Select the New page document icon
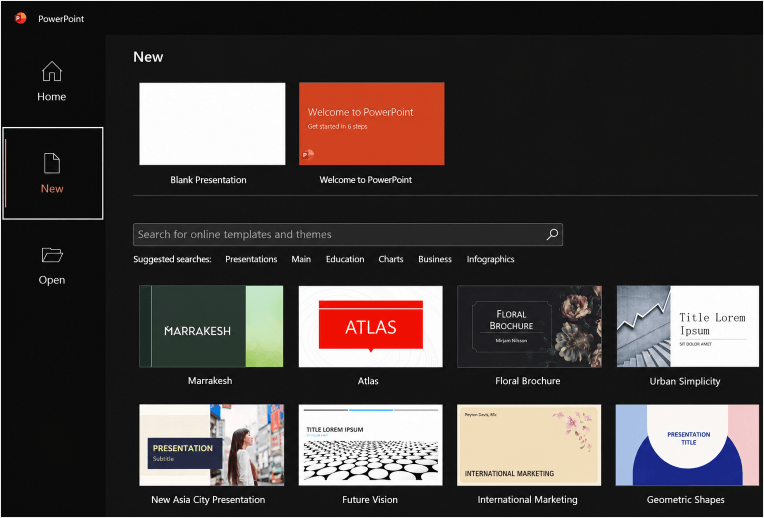 click(x=52, y=163)
